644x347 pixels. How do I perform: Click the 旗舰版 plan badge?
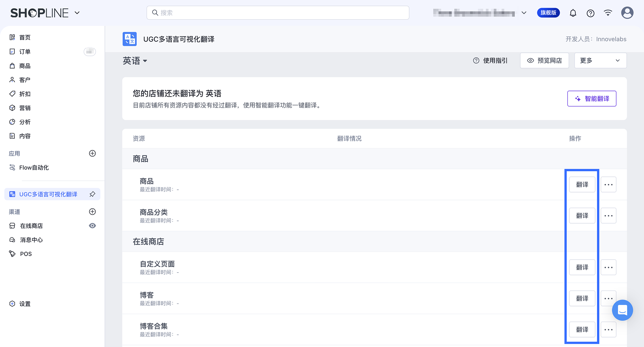tap(548, 13)
